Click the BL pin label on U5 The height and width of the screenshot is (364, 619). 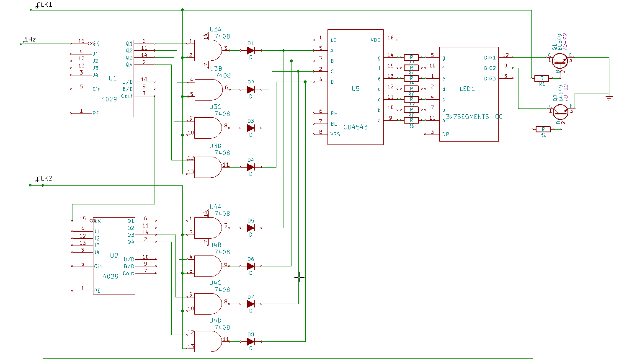tap(334, 124)
